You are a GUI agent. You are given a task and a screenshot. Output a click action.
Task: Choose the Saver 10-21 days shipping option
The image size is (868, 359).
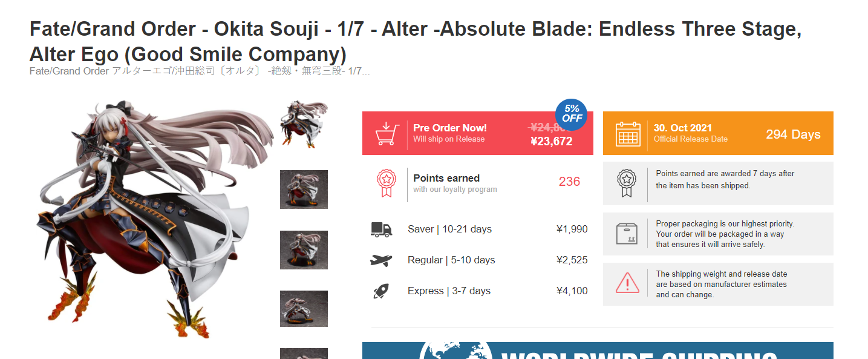(x=478, y=229)
